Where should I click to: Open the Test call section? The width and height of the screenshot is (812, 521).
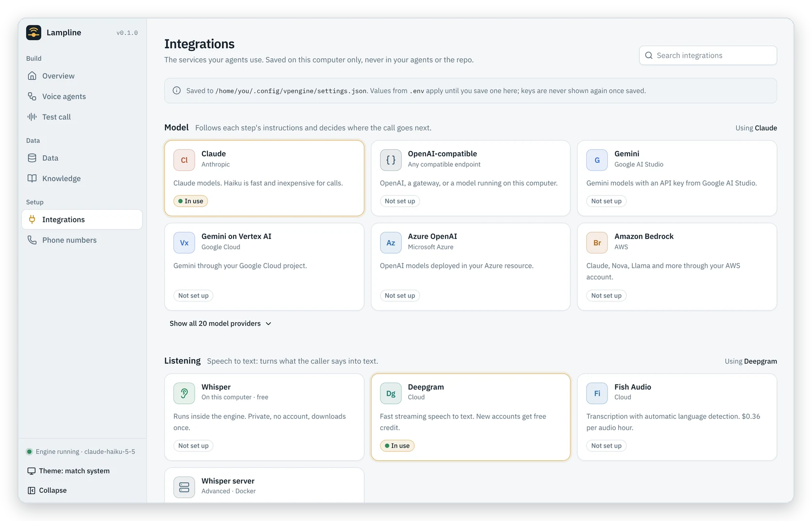(82, 117)
